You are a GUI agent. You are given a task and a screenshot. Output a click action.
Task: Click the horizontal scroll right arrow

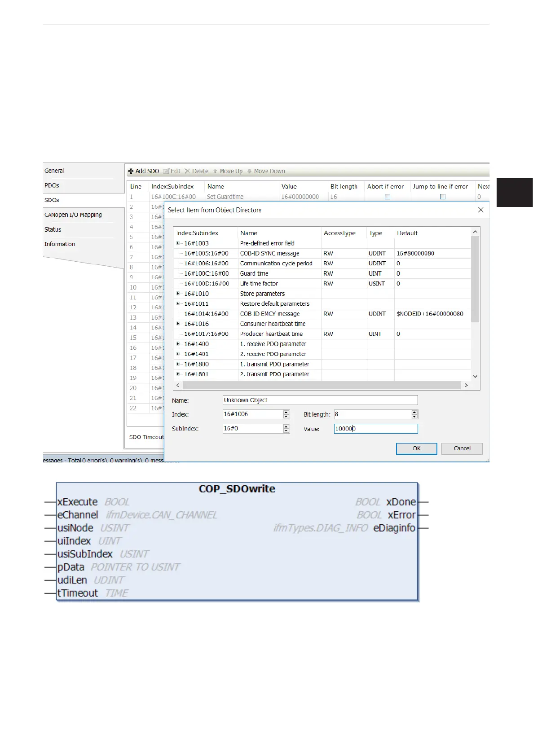coord(466,385)
